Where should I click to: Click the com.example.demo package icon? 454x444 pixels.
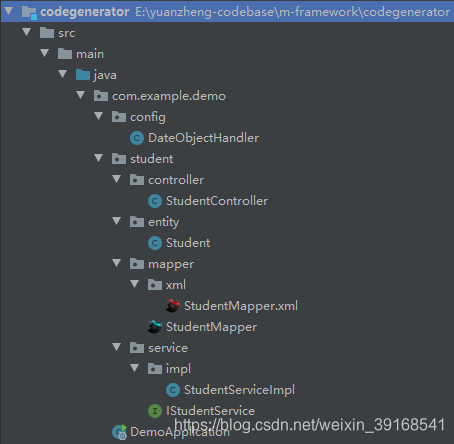pyautogui.click(x=101, y=96)
